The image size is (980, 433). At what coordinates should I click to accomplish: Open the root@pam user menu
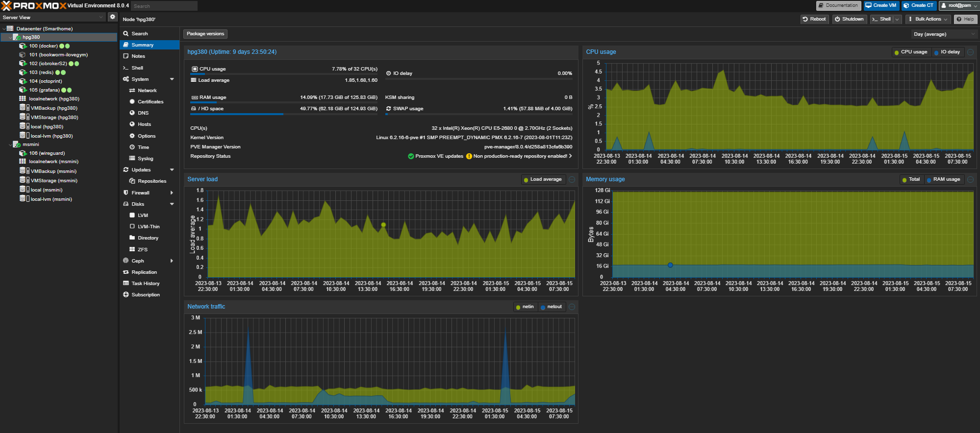tap(958, 5)
